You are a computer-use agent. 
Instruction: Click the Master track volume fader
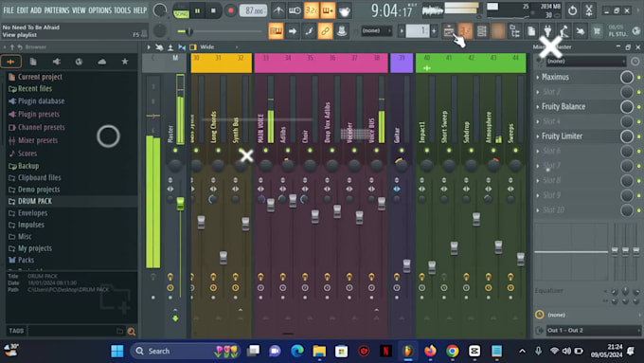pos(180,203)
